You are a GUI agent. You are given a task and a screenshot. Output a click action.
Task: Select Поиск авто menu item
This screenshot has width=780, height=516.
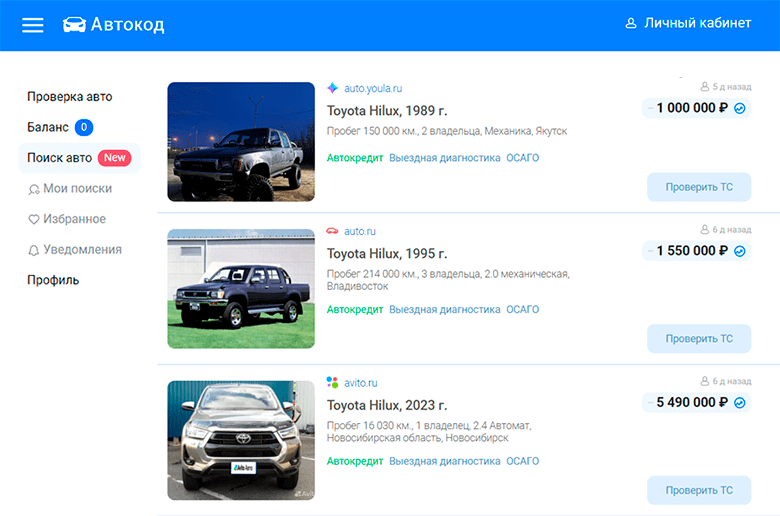[80, 158]
